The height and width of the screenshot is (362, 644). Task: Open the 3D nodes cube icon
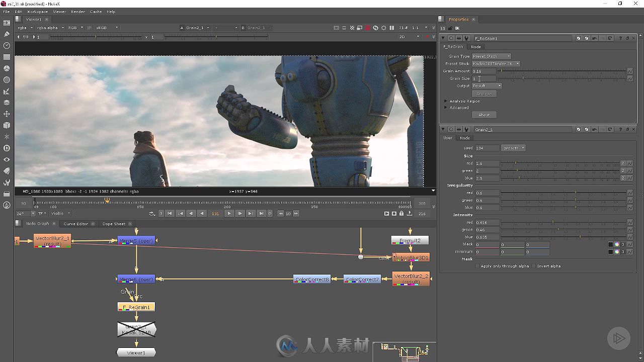click(x=7, y=125)
